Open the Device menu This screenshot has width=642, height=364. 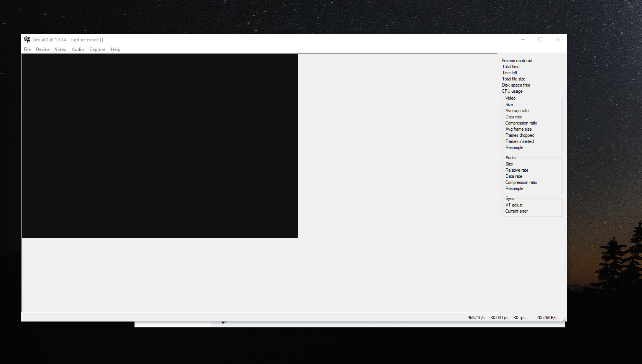point(43,49)
